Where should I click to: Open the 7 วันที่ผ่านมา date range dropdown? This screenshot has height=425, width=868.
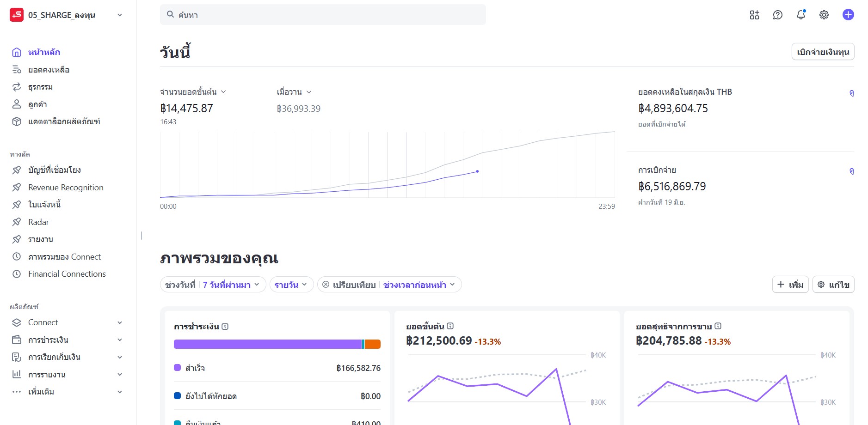[231, 285]
